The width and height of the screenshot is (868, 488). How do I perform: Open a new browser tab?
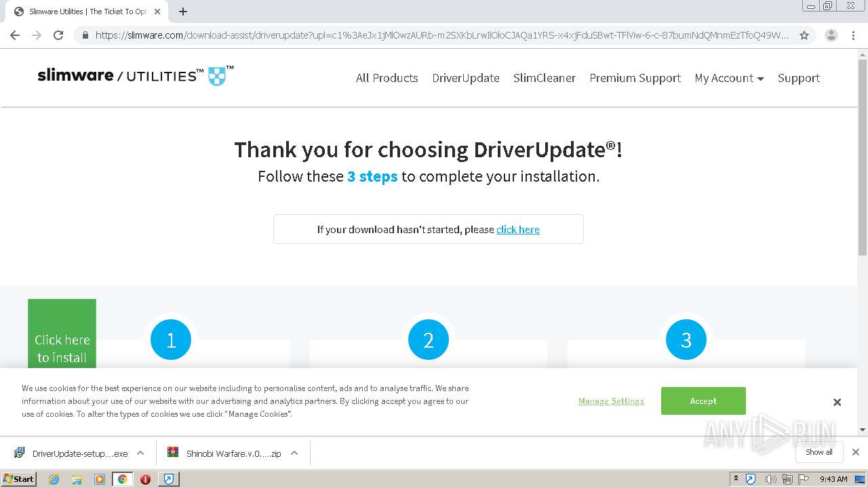(x=182, y=12)
